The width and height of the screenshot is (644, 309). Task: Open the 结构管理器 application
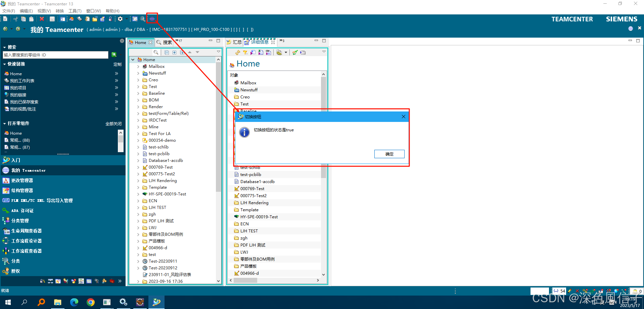click(22, 190)
